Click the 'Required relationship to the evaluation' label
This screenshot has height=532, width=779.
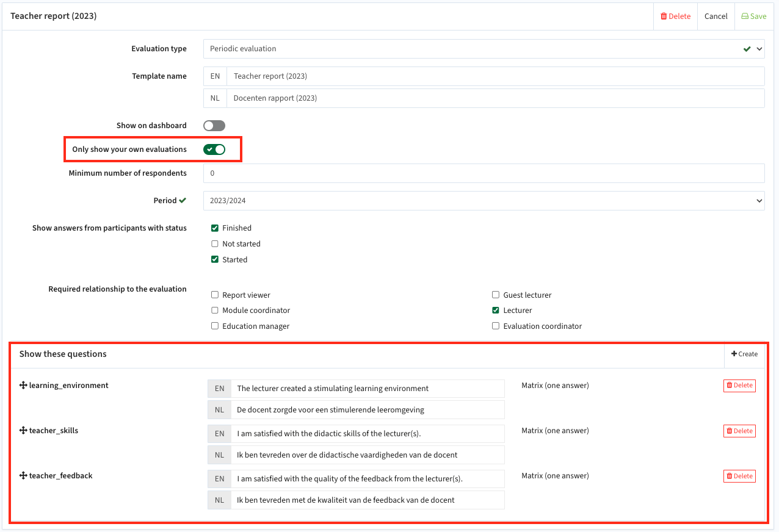coord(117,289)
